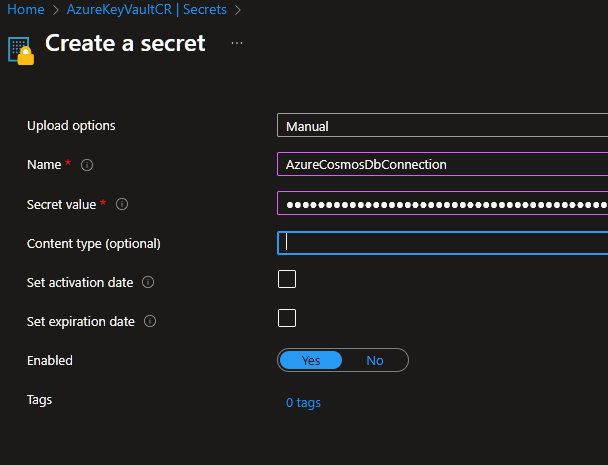Image resolution: width=608 pixels, height=465 pixels.
Task: Tick the Set activation date checkbox
Action: tap(287, 279)
